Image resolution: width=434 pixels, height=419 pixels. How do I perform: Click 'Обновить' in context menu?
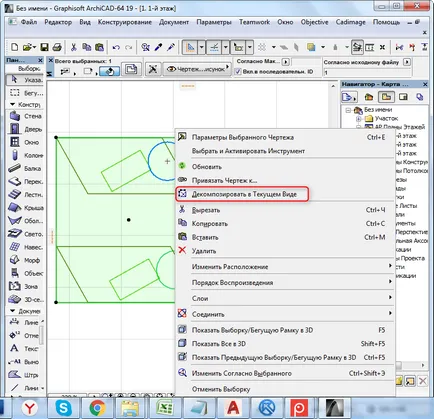pyautogui.click(x=285, y=167)
